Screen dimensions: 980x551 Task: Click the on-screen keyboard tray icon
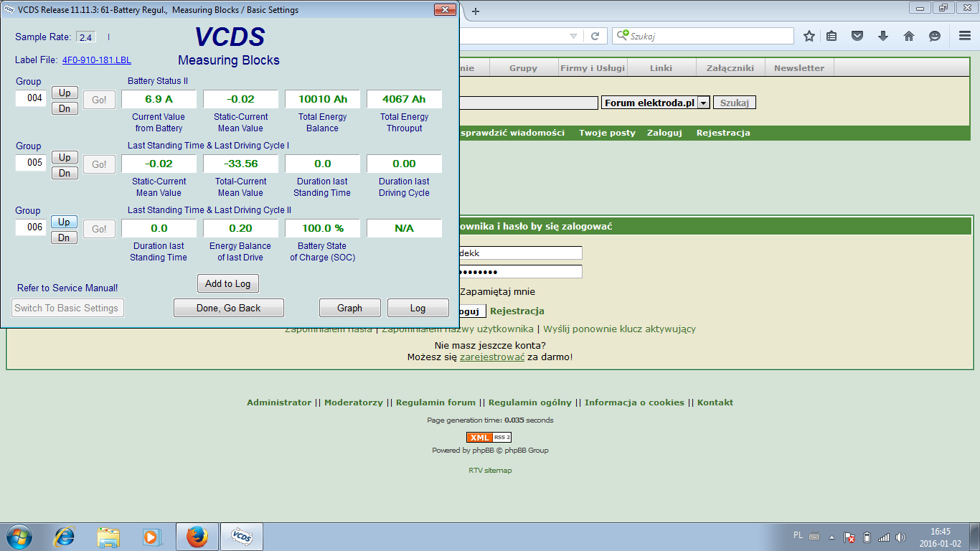tap(814, 537)
